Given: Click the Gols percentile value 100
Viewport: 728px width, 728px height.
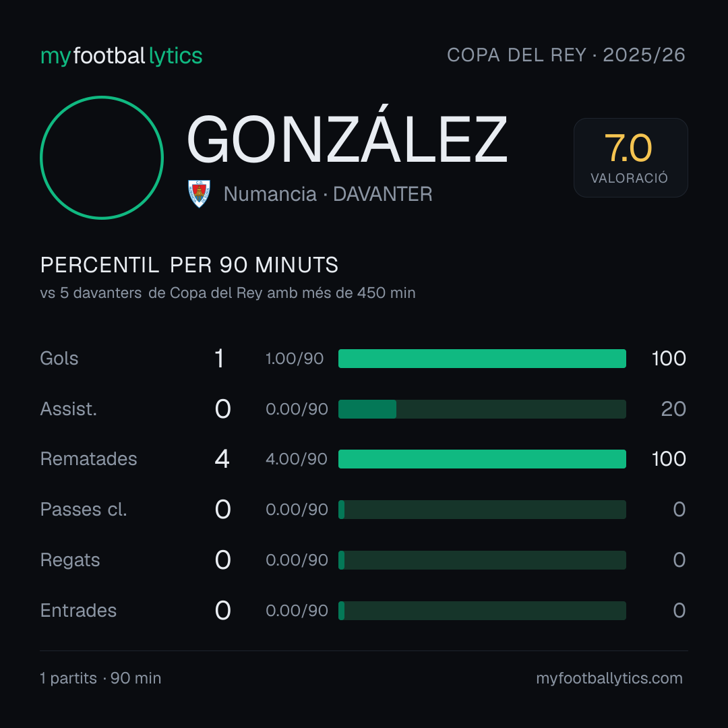Looking at the screenshot, I should click(669, 359).
